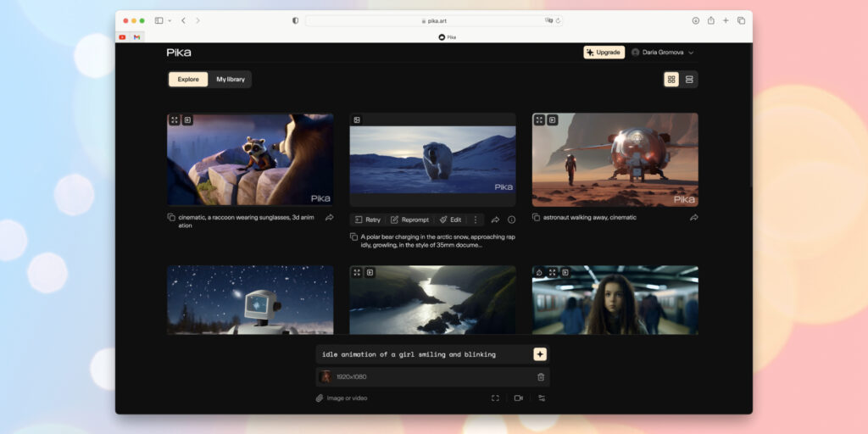Click the image icon on polar bear card
The image size is (868, 434).
[x=357, y=120]
